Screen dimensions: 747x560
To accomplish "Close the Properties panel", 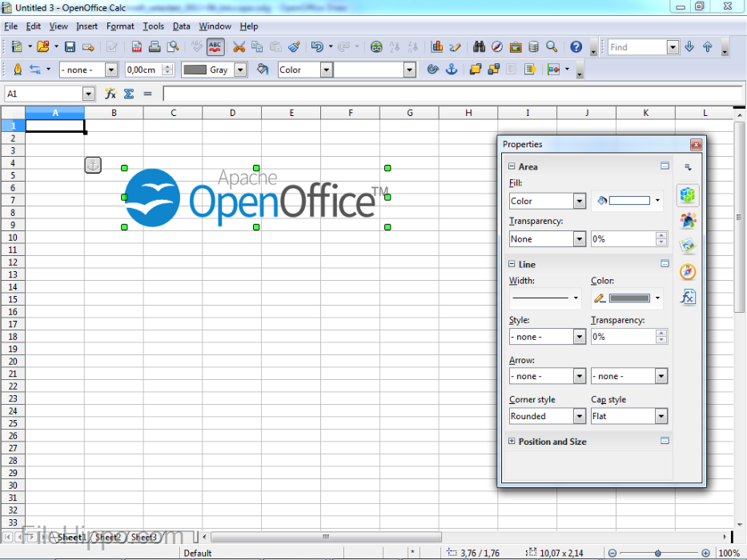I will click(696, 144).
